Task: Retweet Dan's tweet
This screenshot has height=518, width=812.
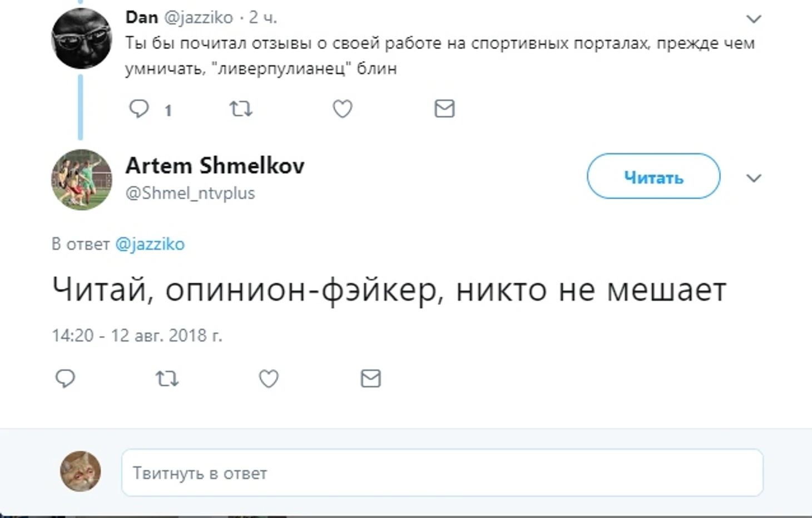Action: pos(241,108)
